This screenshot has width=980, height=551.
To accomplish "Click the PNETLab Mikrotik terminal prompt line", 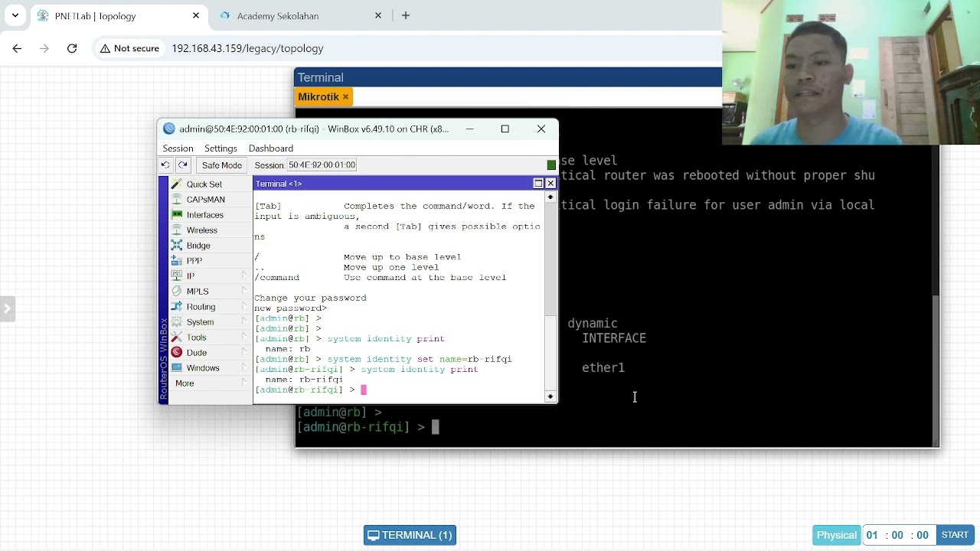I will coord(367,427).
